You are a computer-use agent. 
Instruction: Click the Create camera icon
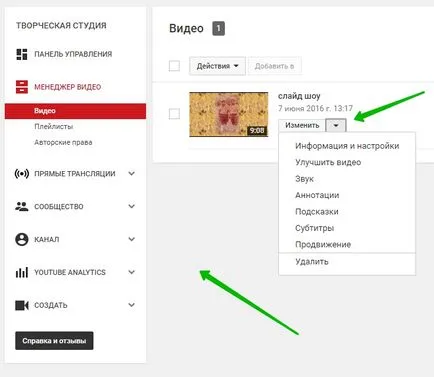tap(22, 305)
